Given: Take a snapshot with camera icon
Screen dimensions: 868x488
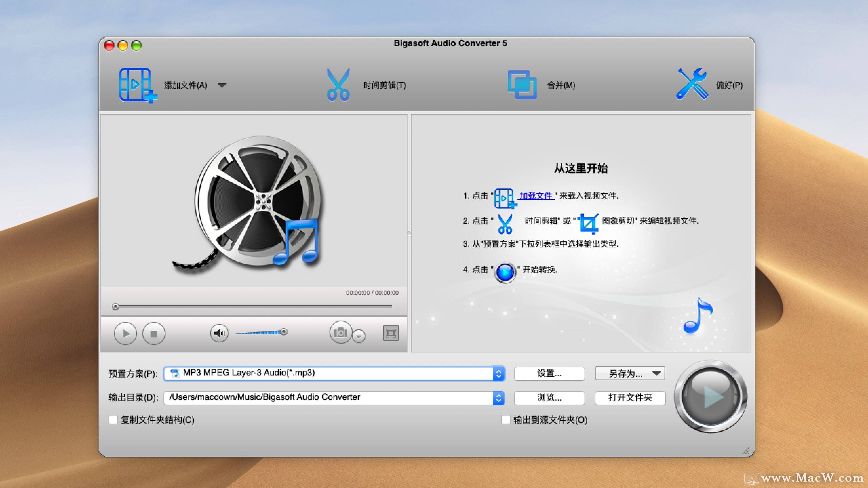Looking at the screenshot, I should coord(341,332).
